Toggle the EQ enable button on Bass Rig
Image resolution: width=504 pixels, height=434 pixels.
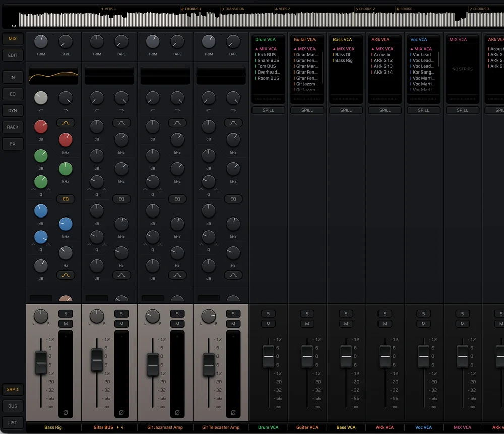click(66, 199)
